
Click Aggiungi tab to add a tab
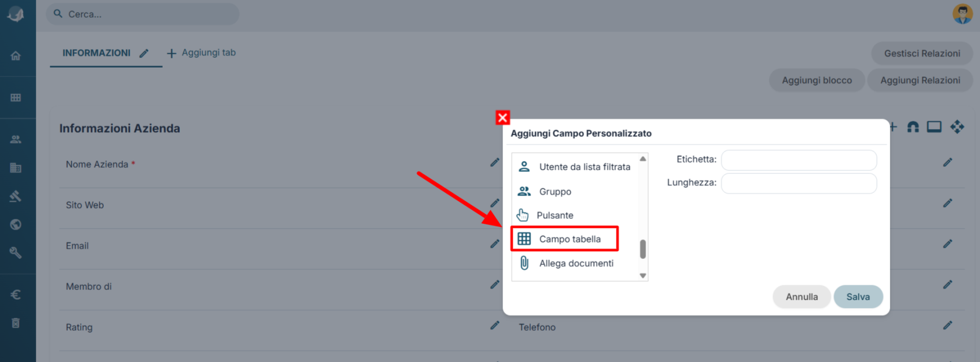click(201, 53)
